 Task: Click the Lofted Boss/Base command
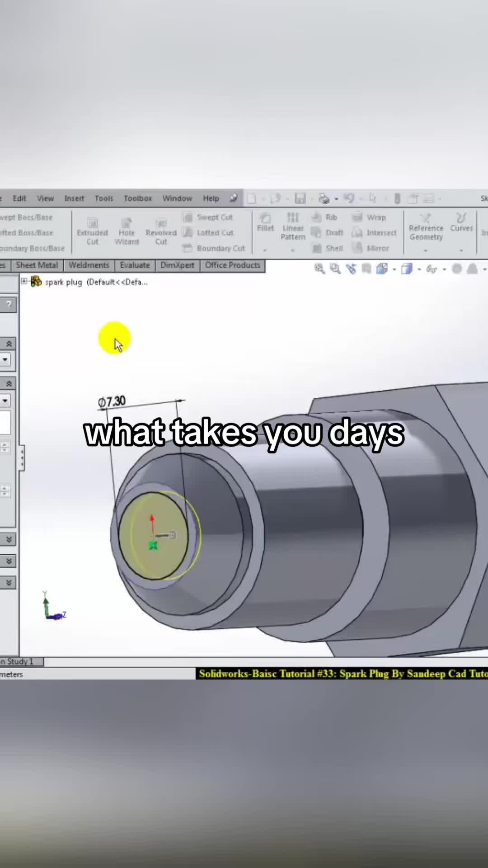(x=27, y=233)
